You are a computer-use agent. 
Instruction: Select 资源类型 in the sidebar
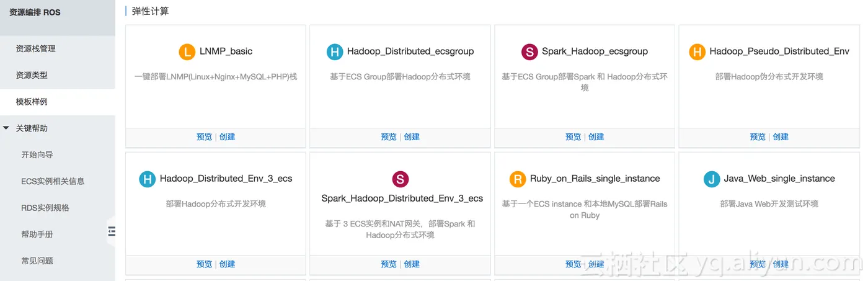(32, 75)
